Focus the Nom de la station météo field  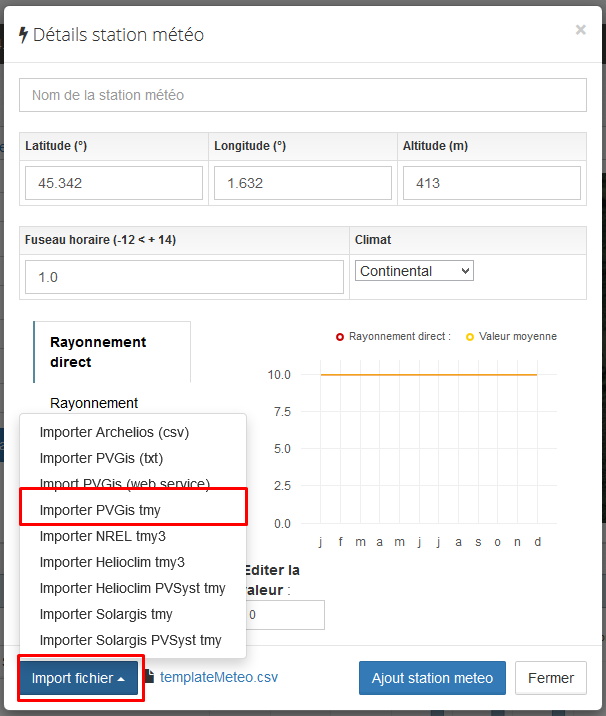(x=303, y=95)
